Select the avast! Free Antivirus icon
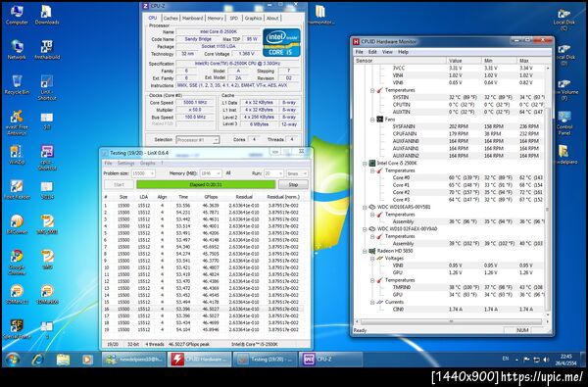The image size is (588, 387). tap(17, 122)
